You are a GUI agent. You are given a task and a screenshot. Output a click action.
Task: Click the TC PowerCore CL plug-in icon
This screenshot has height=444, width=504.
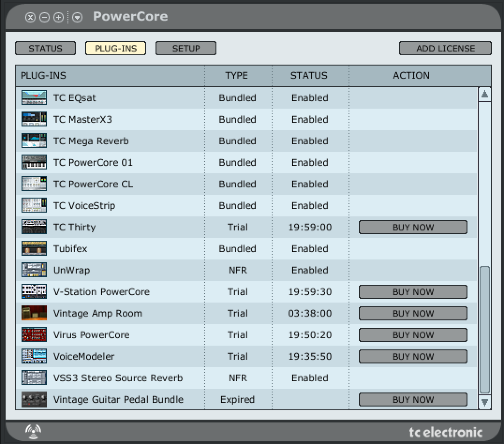click(34, 184)
